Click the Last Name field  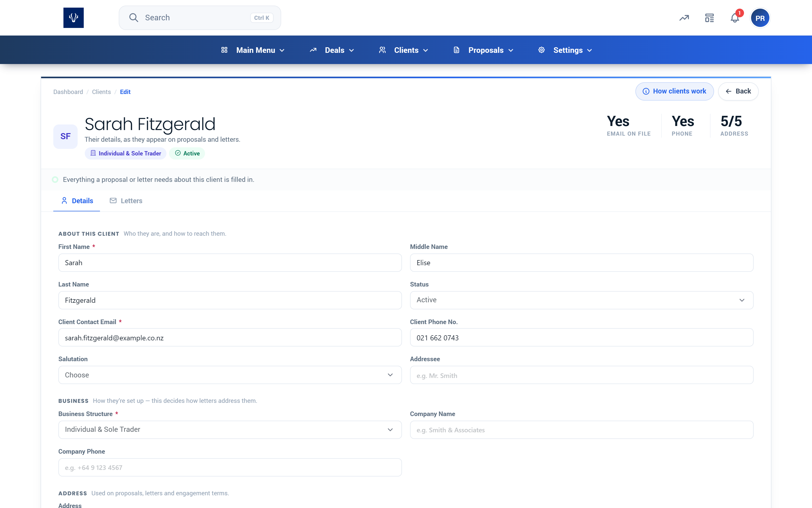[x=230, y=300]
